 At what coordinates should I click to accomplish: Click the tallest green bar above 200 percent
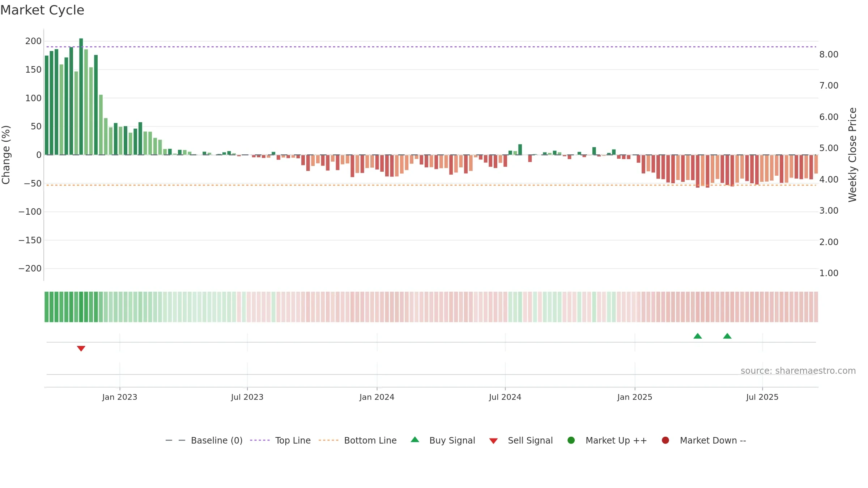point(81,97)
